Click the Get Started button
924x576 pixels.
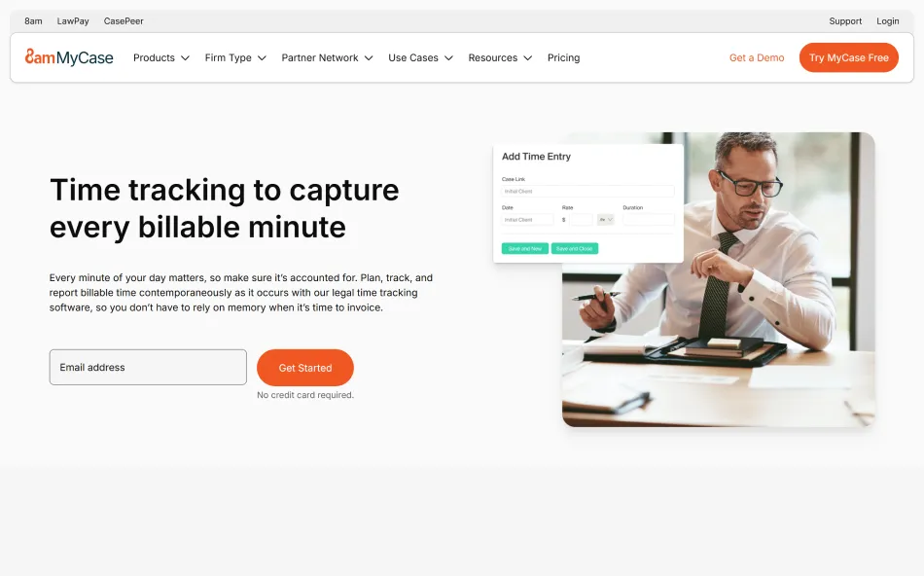pyautogui.click(x=305, y=368)
